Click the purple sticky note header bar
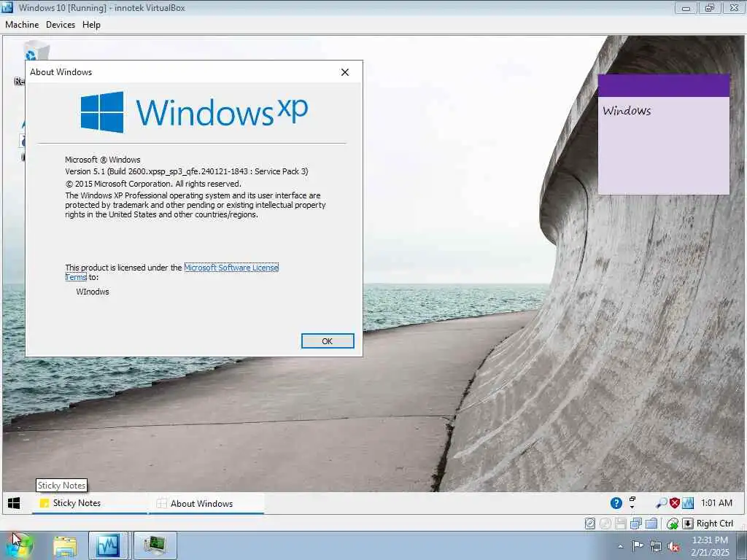Screen dimensions: 747x560 pyautogui.click(x=664, y=85)
